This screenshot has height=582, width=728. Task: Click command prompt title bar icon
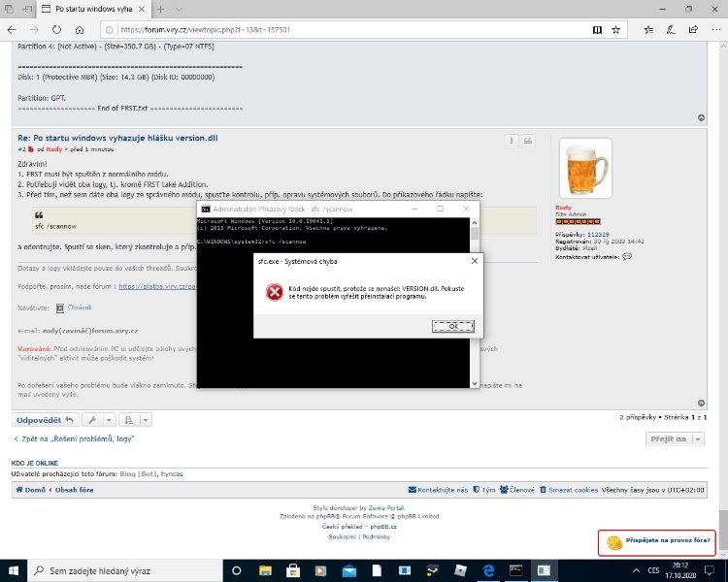click(x=206, y=209)
